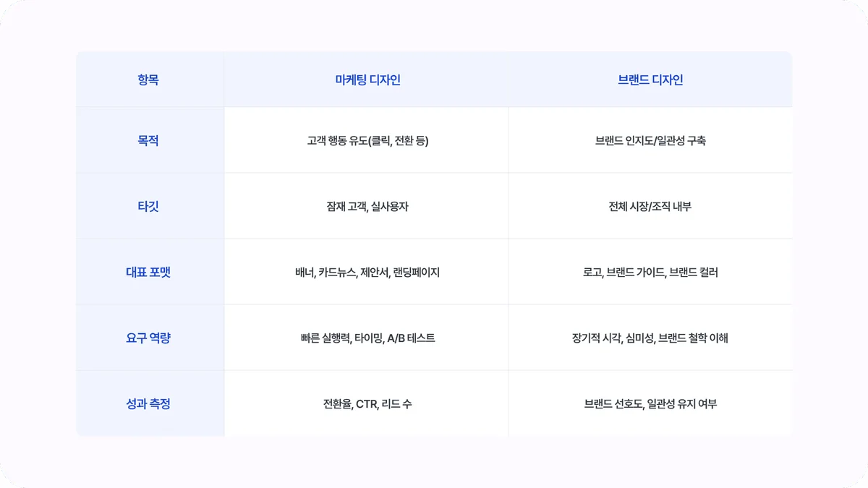Click the 전체 시장/조직 내부 cell
868x488 pixels.
[650, 207]
